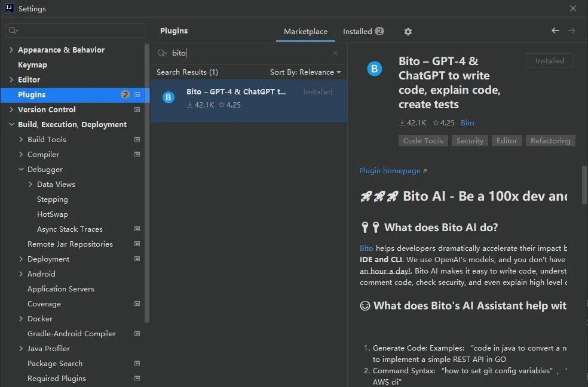Click the project-level icon next to Plugins
Image resolution: width=588 pixels, height=387 pixels.
click(137, 94)
